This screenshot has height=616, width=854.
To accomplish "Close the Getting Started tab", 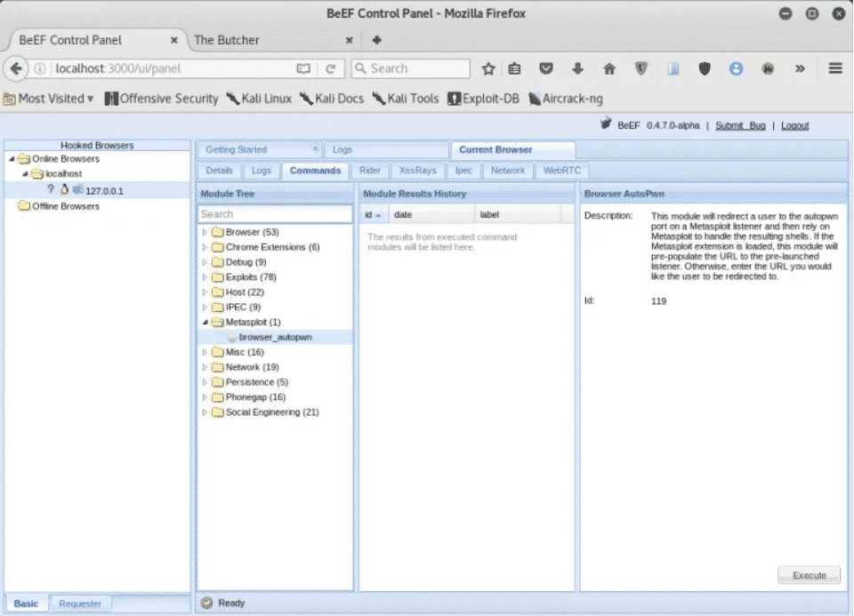I will (315, 149).
